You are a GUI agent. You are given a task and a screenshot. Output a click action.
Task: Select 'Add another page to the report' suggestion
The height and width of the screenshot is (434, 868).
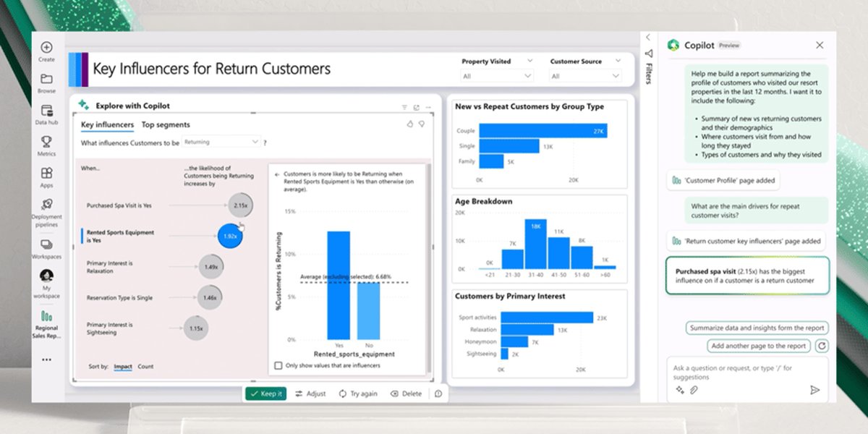[758, 346]
